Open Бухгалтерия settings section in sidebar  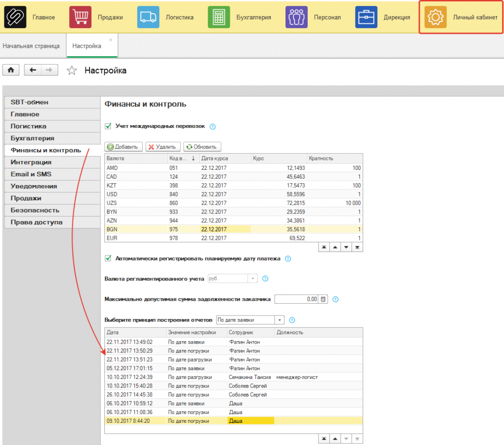[x=52, y=138]
